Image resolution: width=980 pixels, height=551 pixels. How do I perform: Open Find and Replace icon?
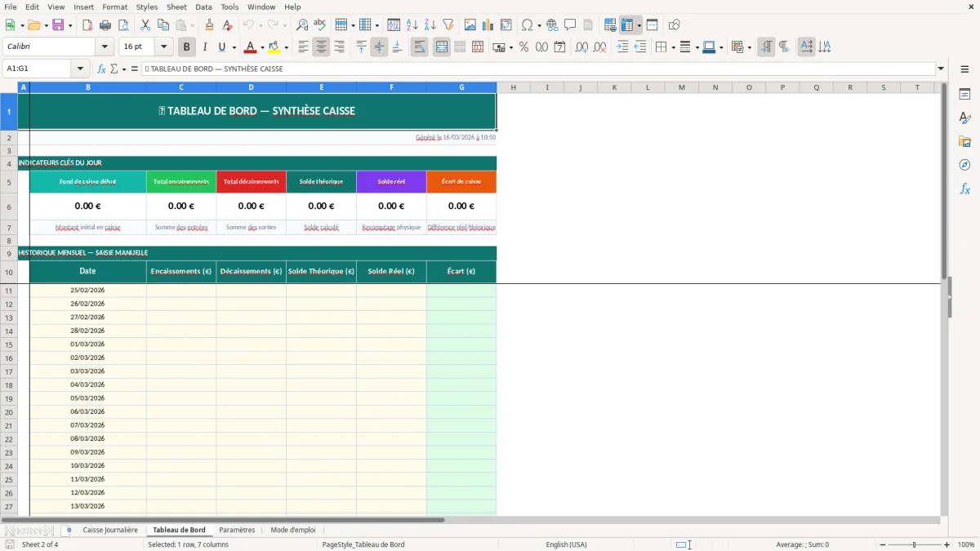[302, 25]
